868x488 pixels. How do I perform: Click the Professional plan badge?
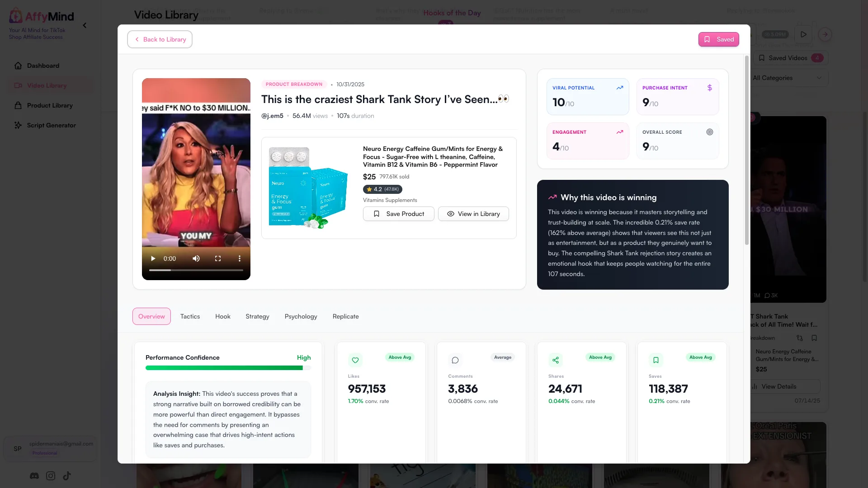45,453
